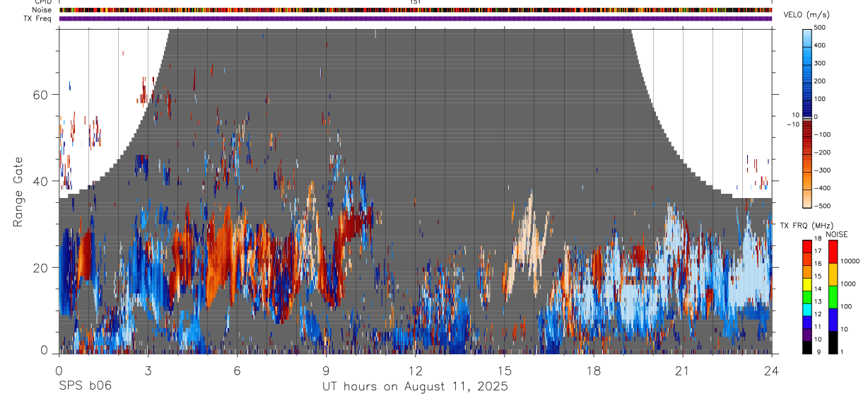Click the '300' label on the velocity colorbar
This screenshot has width=868, height=401.
click(x=820, y=63)
